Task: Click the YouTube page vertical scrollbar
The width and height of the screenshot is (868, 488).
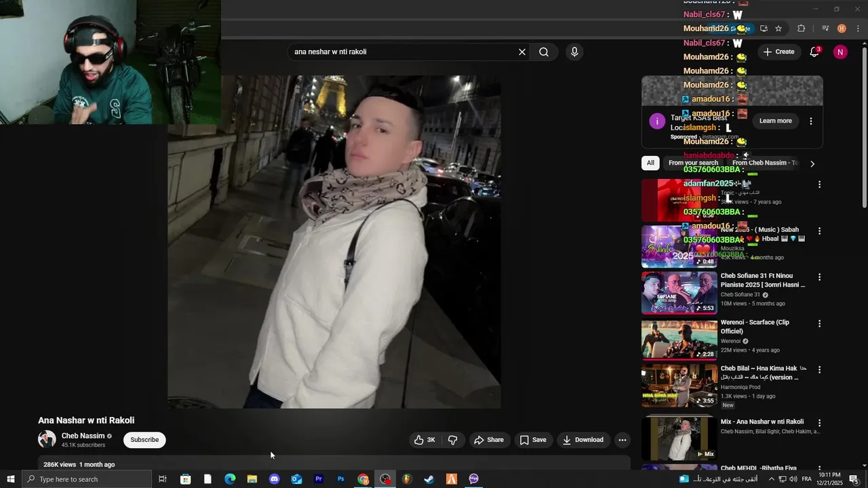Action: (864, 127)
